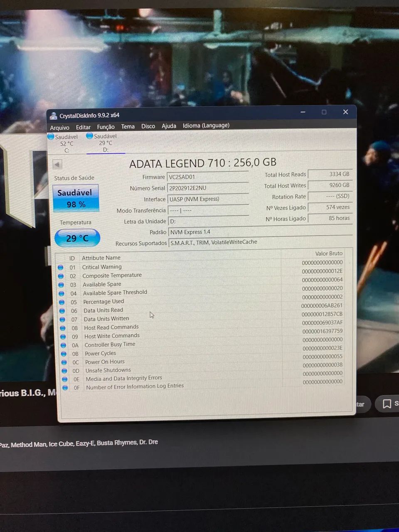Click the Power Cycles status icon
This screenshot has width=399, height=532.
[x=64, y=354]
